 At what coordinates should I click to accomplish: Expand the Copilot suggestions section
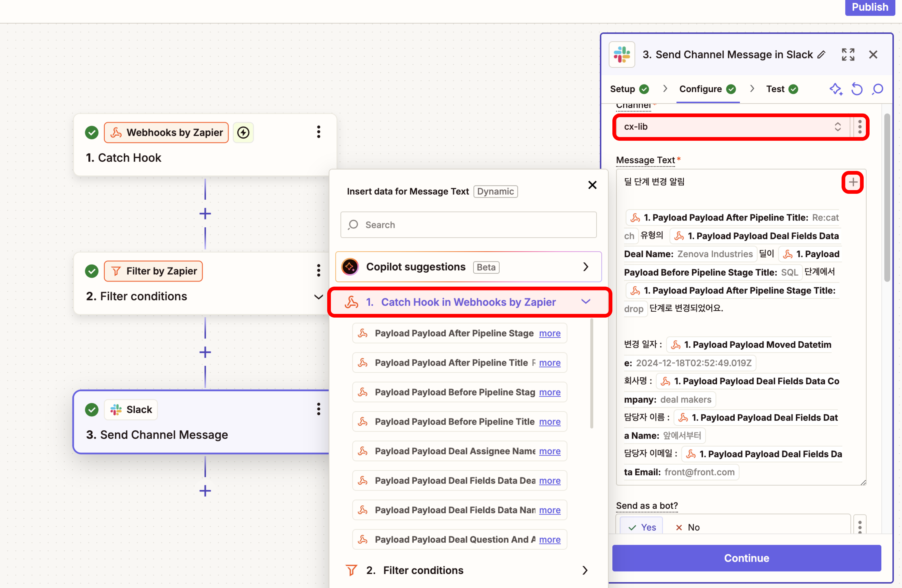[x=586, y=267]
